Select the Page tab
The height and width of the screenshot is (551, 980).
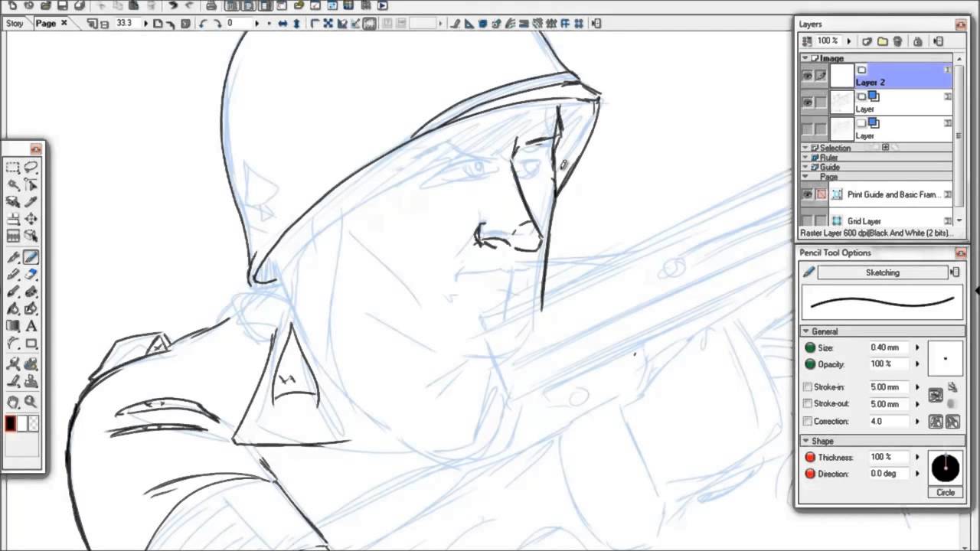click(x=47, y=23)
